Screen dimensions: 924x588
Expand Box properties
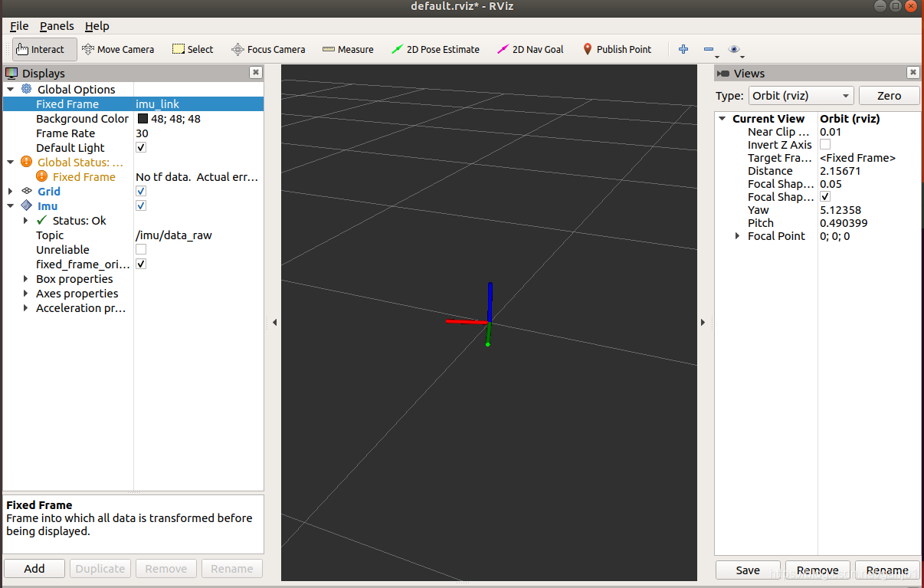coord(25,279)
